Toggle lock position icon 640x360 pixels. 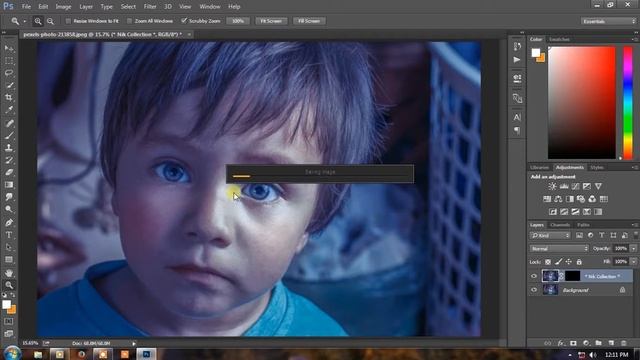569,262
